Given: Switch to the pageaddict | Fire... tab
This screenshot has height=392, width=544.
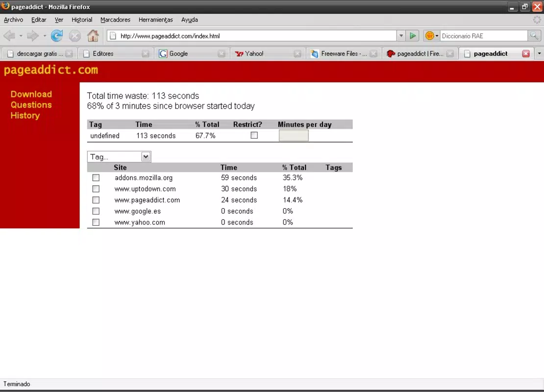Looking at the screenshot, I should click(420, 53).
